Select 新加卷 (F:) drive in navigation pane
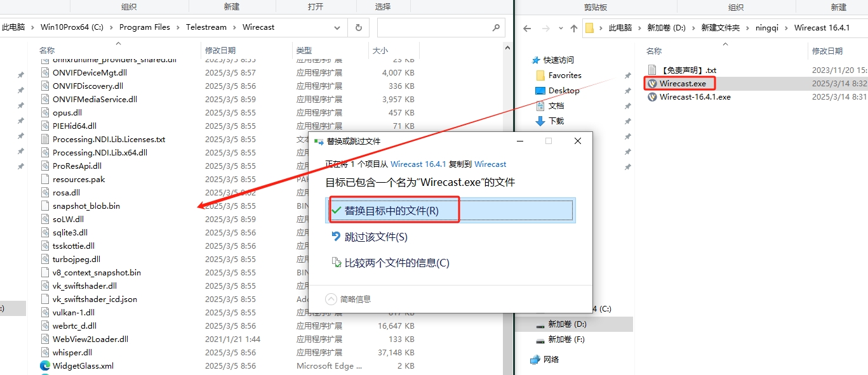 click(x=566, y=339)
